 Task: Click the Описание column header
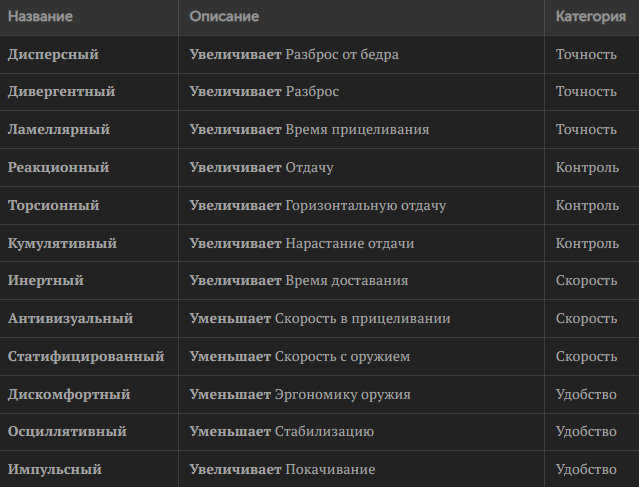pyautogui.click(x=224, y=17)
